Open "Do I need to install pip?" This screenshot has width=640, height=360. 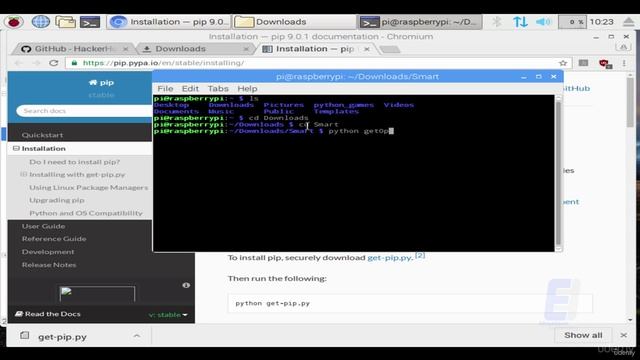point(75,162)
